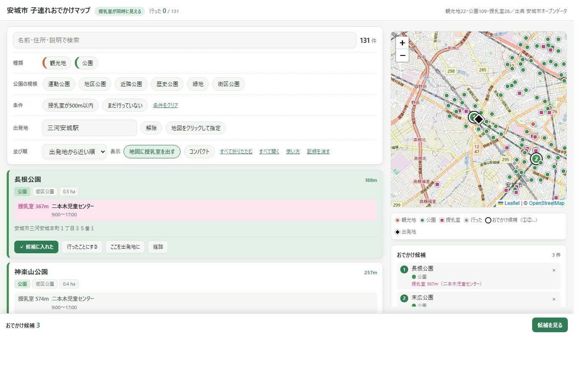Click the 出発地 field showing 三河安城駅

point(89,128)
